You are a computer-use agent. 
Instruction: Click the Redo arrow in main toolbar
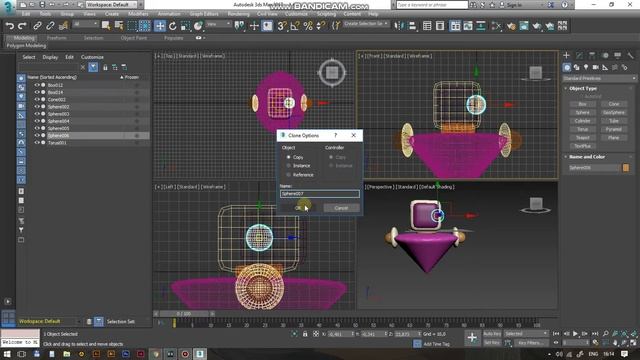(22, 26)
